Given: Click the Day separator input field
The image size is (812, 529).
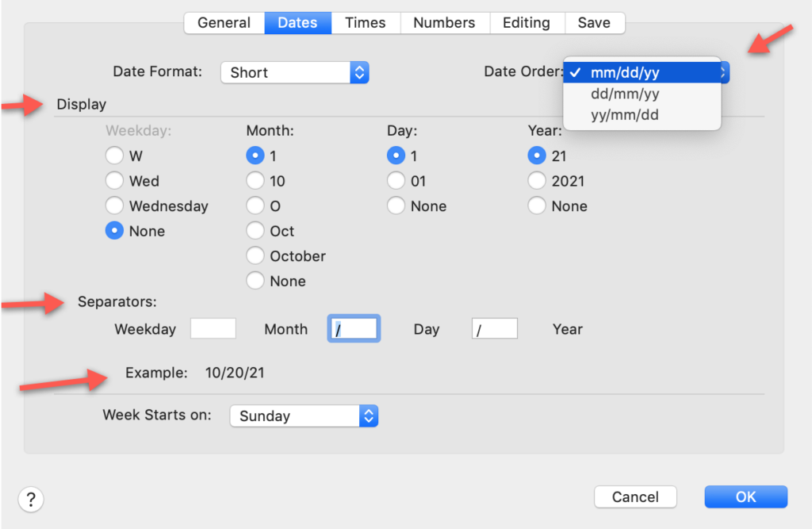Looking at the screenshot, I should click(495, 328).
